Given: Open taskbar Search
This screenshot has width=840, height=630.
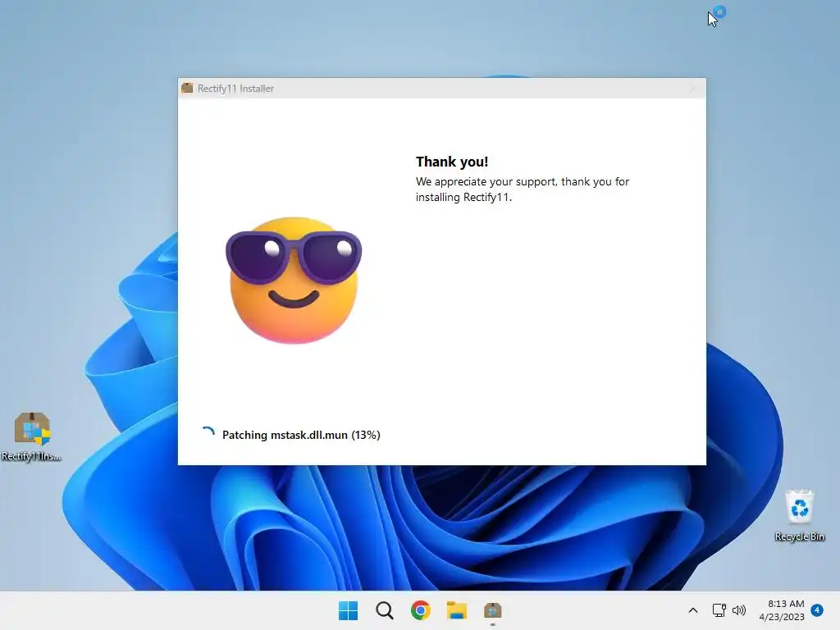Looking at the screenshot, I should click(x=384, y=610).
